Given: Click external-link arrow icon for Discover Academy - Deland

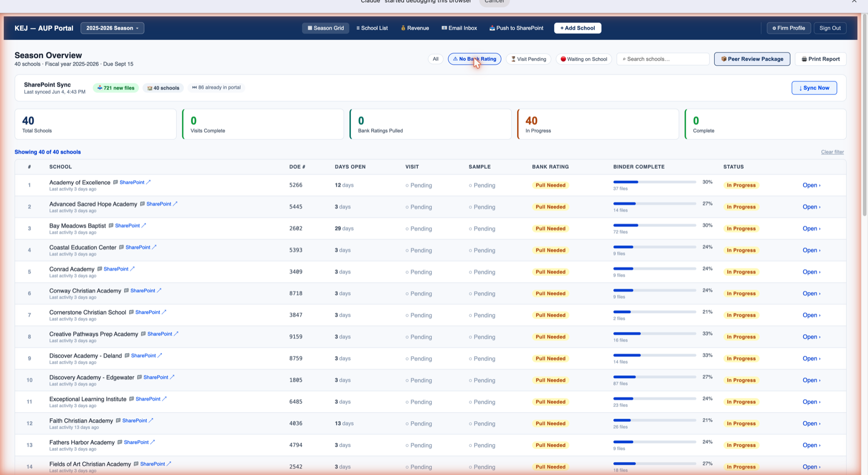Looking at the screenshot, I should [x=160, y=356].
